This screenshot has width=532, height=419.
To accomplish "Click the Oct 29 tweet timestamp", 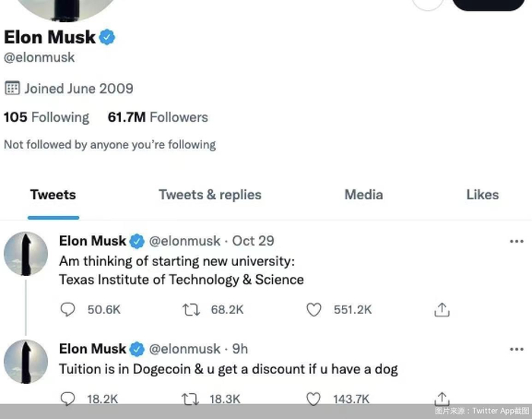I will (253, 241).
